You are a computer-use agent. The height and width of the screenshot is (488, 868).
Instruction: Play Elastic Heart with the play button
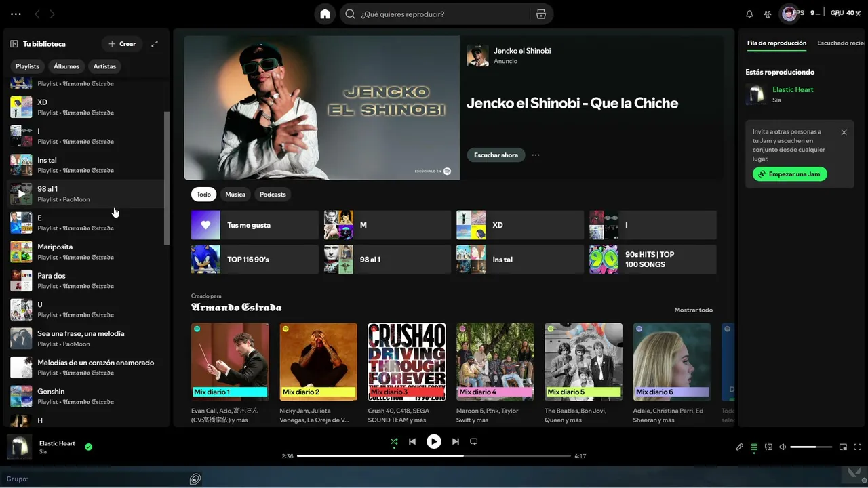tap(434, 442)
